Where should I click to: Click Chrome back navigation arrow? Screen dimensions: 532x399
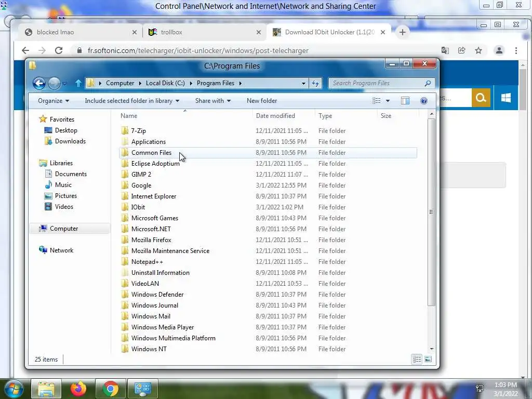(x=25, y=50)
